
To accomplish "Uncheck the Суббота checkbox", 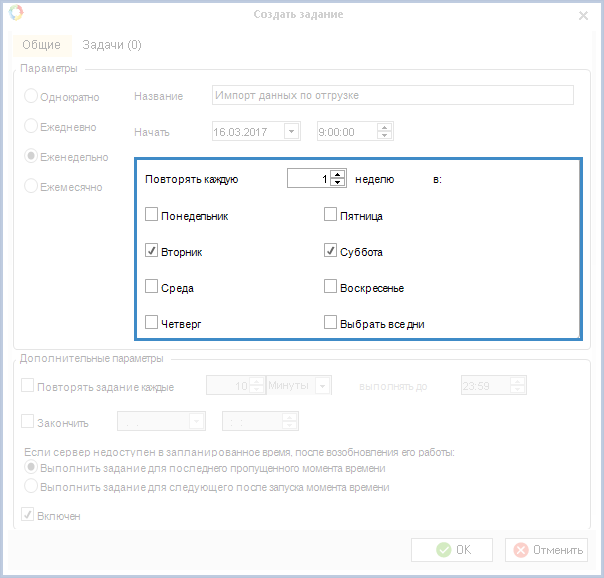I will click(330, 250).
